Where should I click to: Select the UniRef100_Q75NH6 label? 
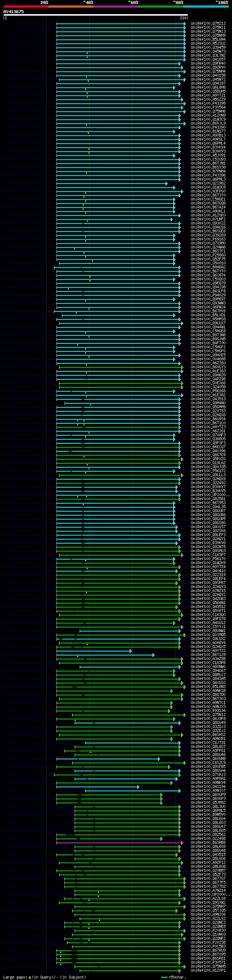208,112
